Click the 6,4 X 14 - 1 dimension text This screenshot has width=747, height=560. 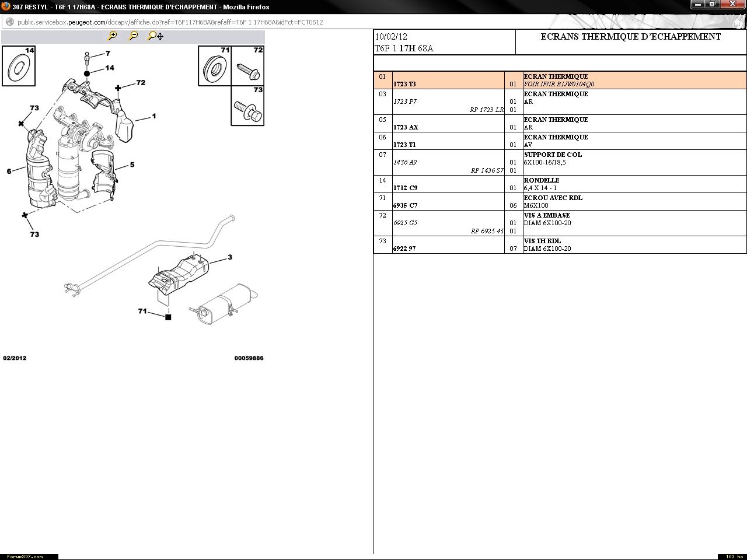point(540,188)
